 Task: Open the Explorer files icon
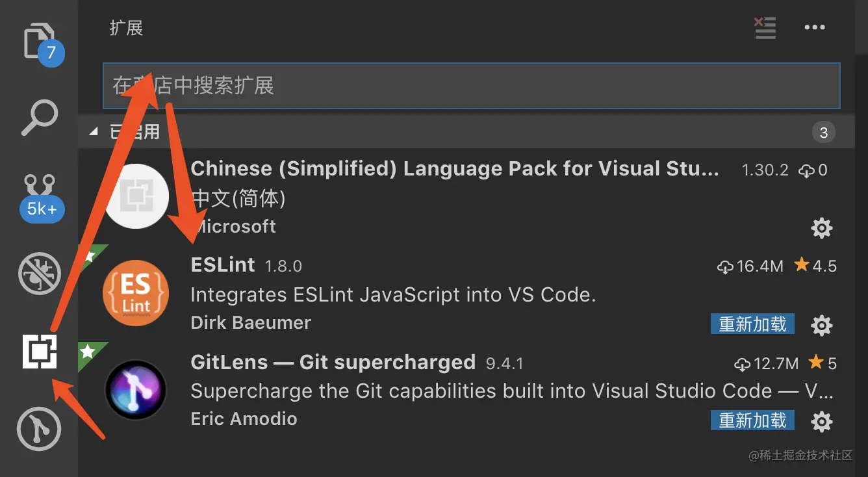pos(39,40)
